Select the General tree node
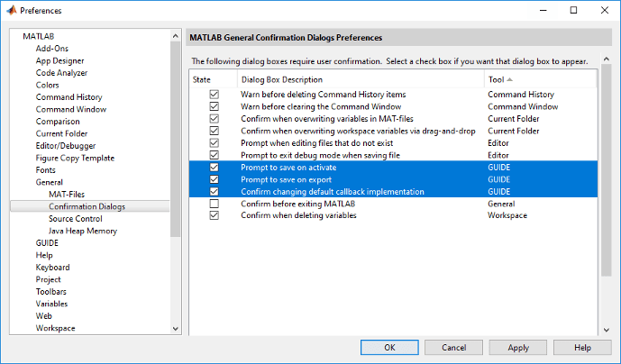Image resolution: width=621 pixels, height=364 pixels. click(x=50, y=182)
